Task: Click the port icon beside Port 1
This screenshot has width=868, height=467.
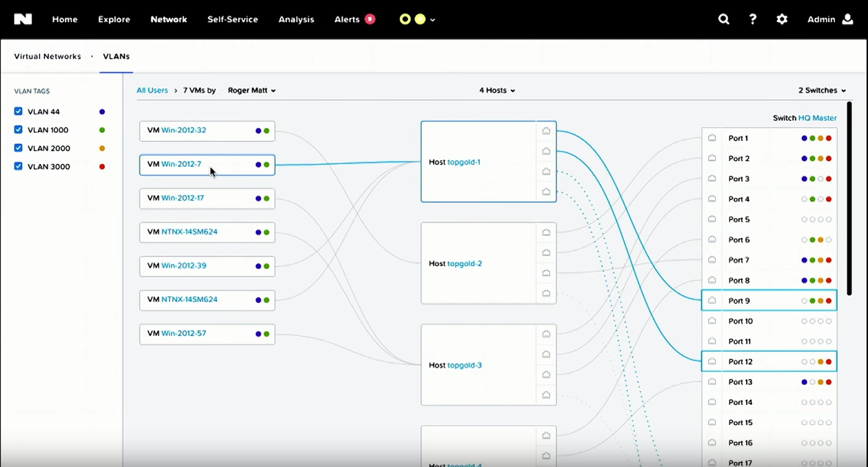Action: (x=712, y=138)
